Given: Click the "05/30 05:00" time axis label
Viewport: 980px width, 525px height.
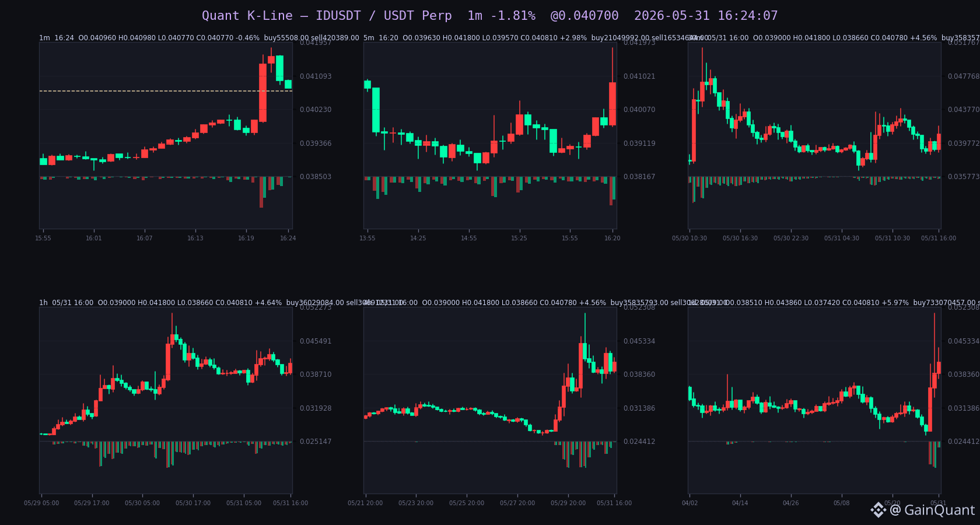Looking at the screenshot, I should pyautogui.click(x=142, y=503).
